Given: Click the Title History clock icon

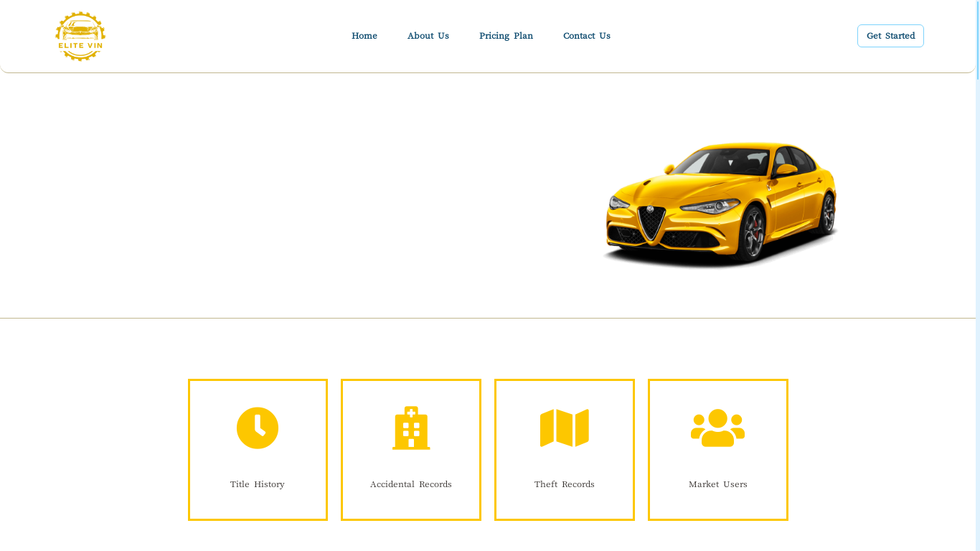Looking at the screenshot, I should (258, 428).
